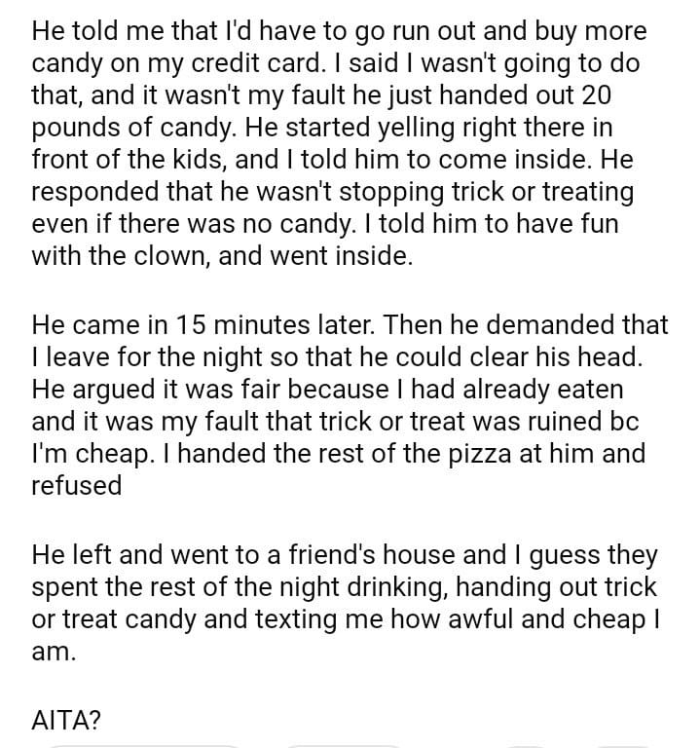This screenshot has height=748, width=700.
Task: Click the paragraph starting "He left and went"
Action: click(x=341, y=602)
